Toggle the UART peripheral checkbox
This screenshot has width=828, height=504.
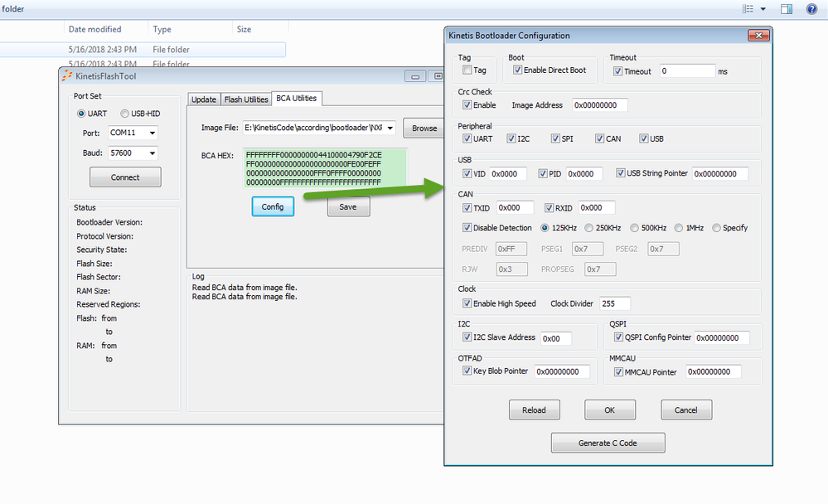click(467, 138)
